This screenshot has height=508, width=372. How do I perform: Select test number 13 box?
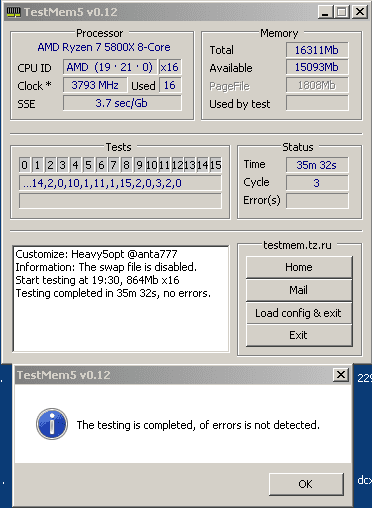190,165
